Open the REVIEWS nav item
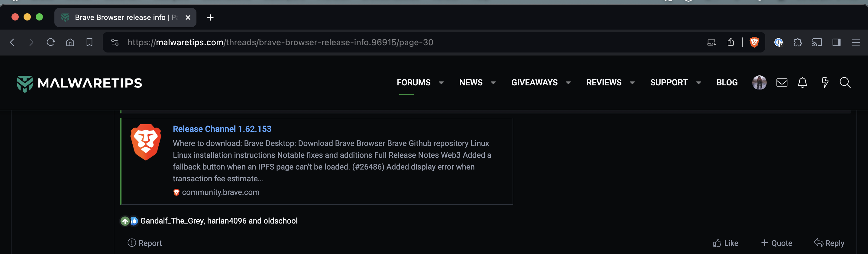The width and height of the screenshot is (868, 254). tap(604, 83)
